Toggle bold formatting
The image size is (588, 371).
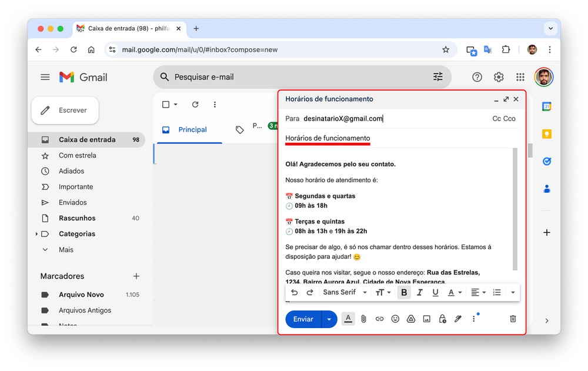click(404, 292)
